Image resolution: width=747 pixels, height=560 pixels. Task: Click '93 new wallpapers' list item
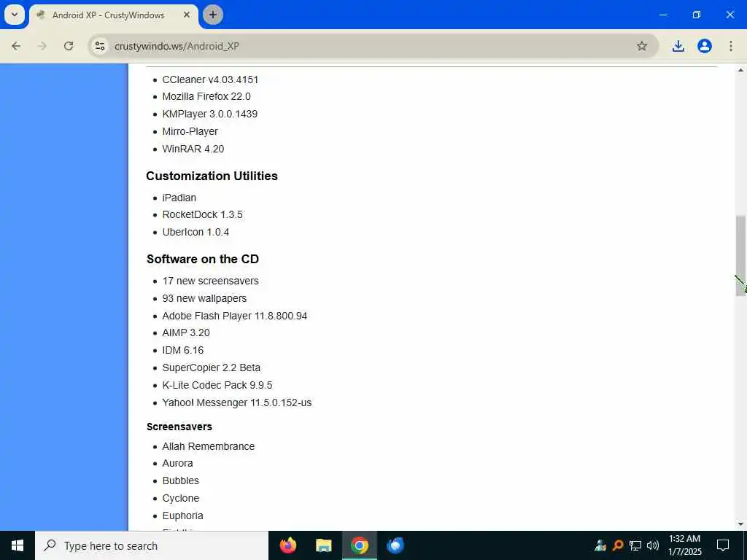tap(204, 298)
